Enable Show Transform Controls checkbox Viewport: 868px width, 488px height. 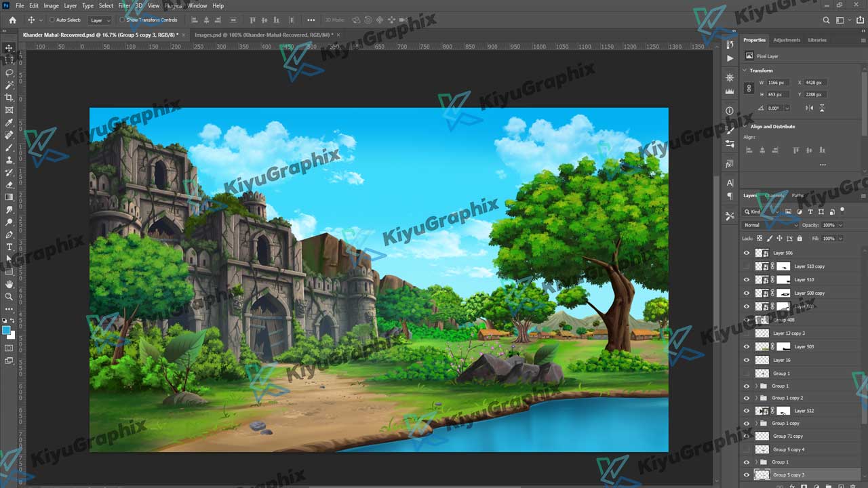click(122, 20)
